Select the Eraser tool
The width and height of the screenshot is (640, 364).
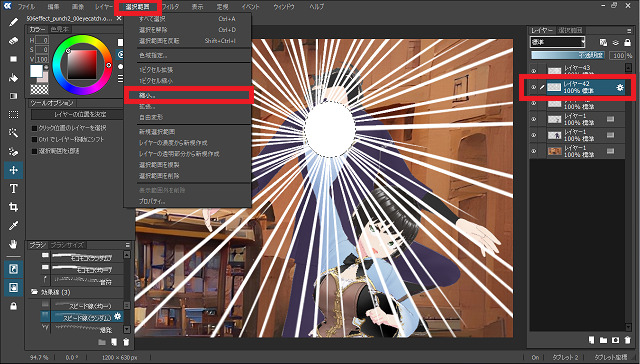(13, 40)
